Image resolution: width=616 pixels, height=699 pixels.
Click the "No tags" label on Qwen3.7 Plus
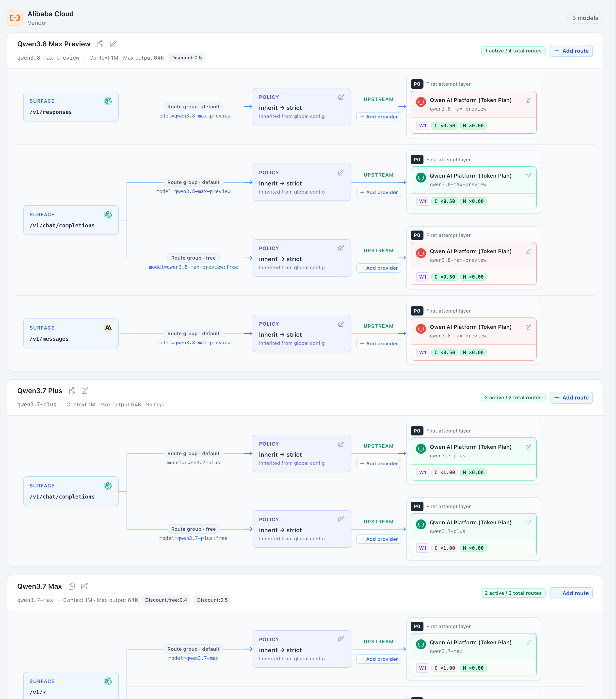(x=155, y=405)
